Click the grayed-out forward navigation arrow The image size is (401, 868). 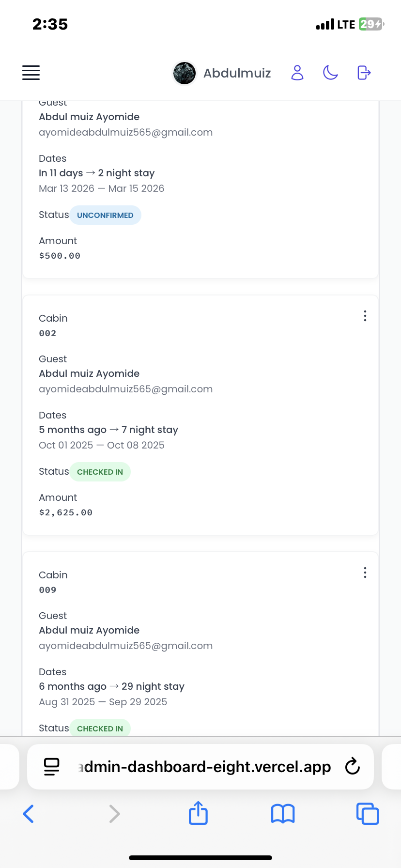click(114, 814)
